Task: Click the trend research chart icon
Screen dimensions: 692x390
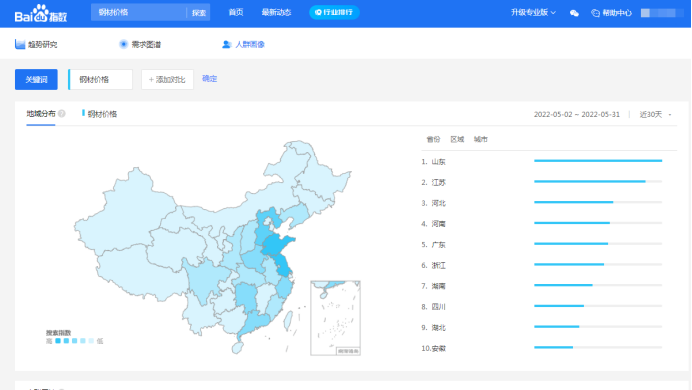Action: (20, 44)
